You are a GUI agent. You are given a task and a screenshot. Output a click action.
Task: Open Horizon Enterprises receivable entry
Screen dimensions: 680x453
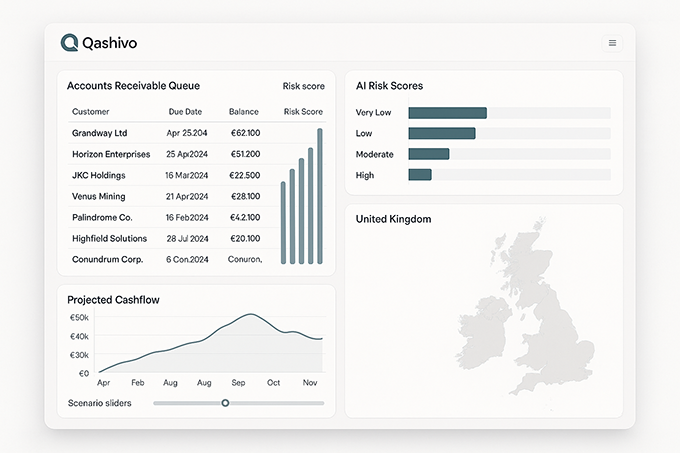tap(111, 154)
